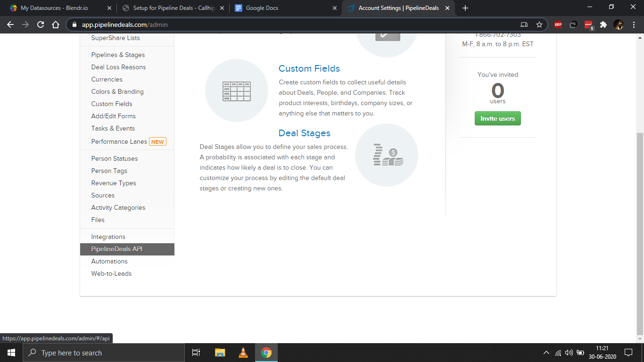
Task: Open Add/Edit Forms settings
Action: coord(113,116)
